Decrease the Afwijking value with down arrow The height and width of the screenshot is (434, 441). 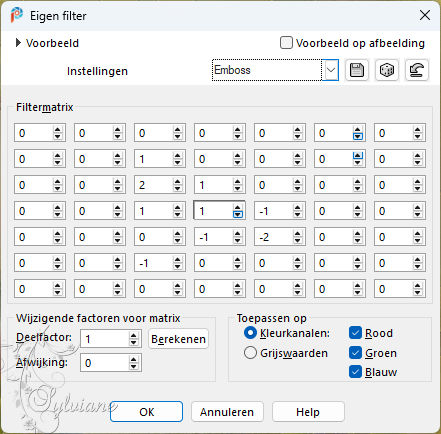[x=133, y=366]
